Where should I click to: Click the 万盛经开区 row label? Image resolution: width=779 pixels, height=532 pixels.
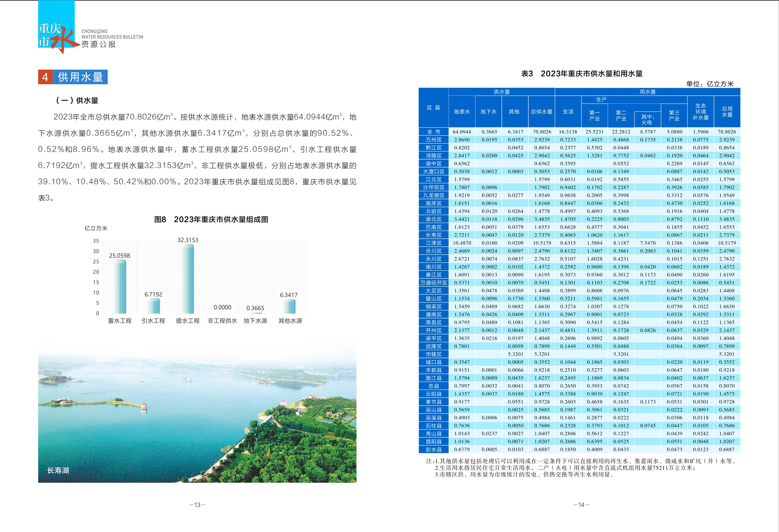[x=433, y=283]
